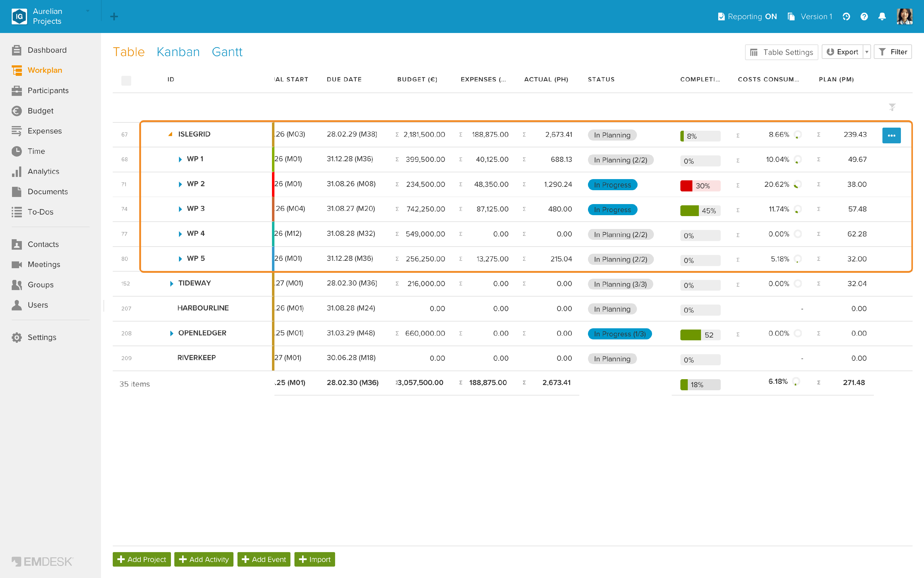Select the Table view tab

[129, 52]
